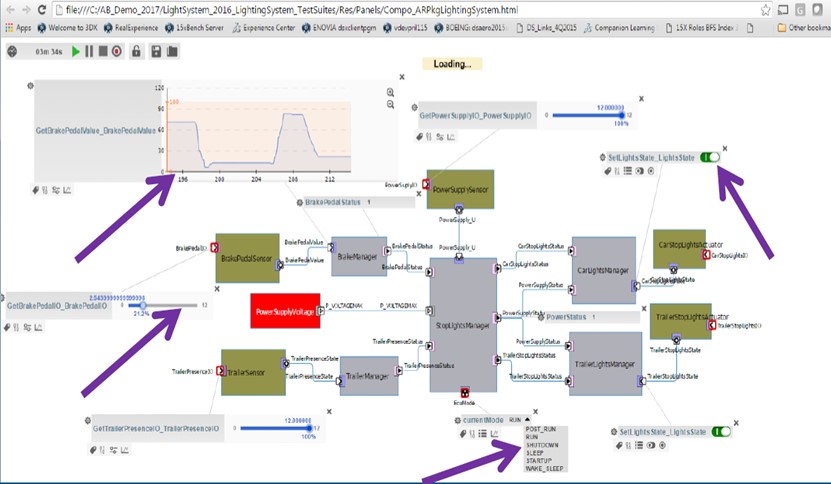This screenshot has width=831, height=484.
Task: Close the GetTrailerPresenceIO widget
Action: pyautogui.click(x=329, y=411)
